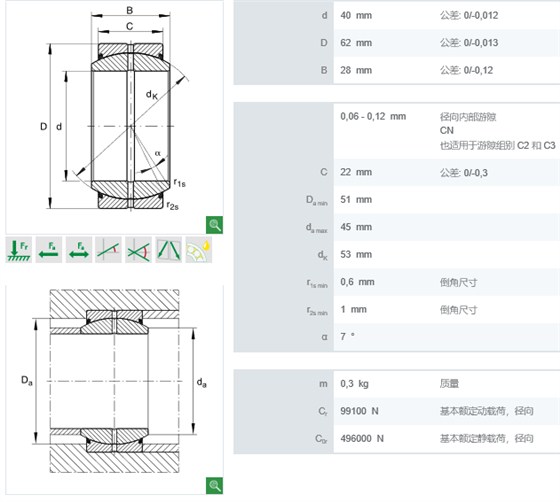Select the d value 40 mm

pyautogui.click(x=356, y=15)
